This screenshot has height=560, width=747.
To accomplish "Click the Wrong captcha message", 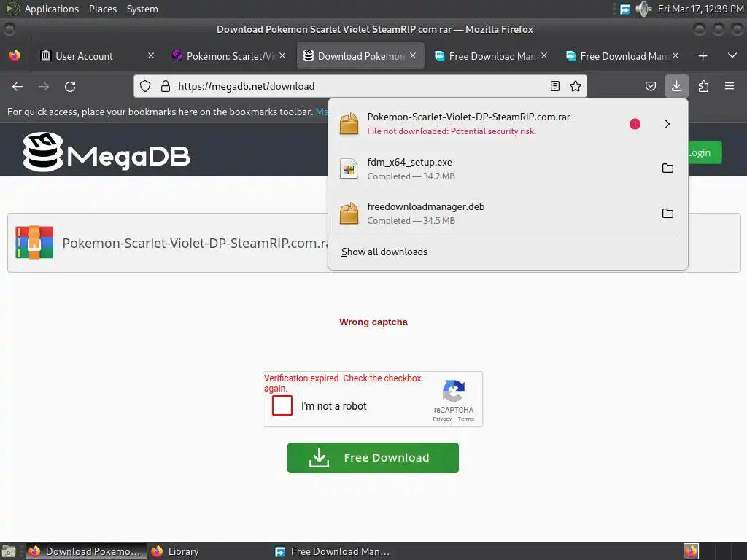I will click(373, 322).
